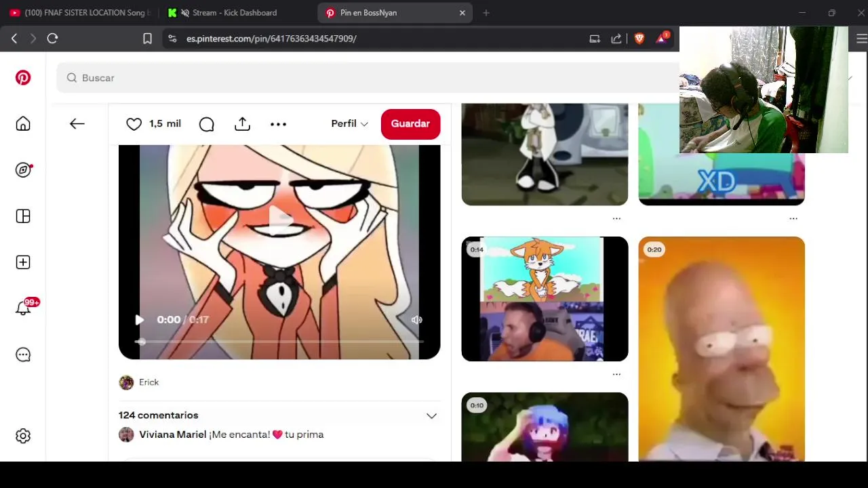Click the cast/screen icon in address bar

click(595, 39)
